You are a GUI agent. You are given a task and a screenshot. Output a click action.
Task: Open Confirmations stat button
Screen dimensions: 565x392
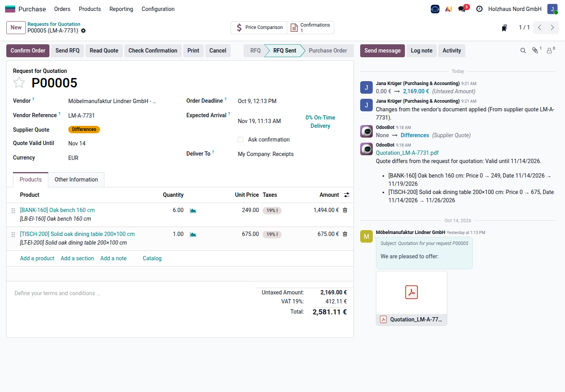coord(311,27)
